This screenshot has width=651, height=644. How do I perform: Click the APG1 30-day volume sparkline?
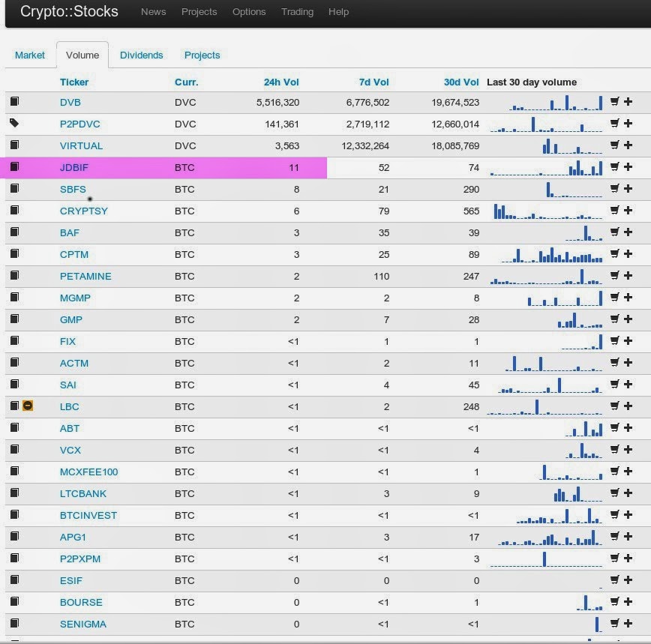pos(550,538)
